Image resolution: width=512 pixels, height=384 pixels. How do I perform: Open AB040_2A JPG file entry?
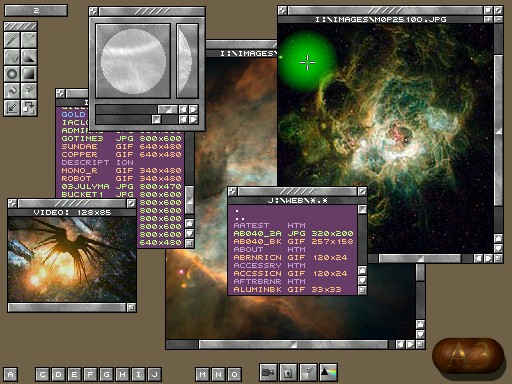[293, 233]
